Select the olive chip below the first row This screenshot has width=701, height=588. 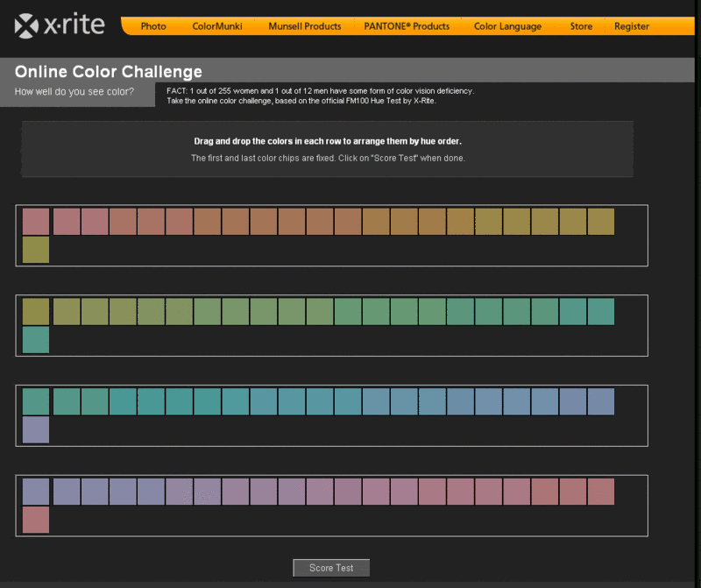pos(36,251)
